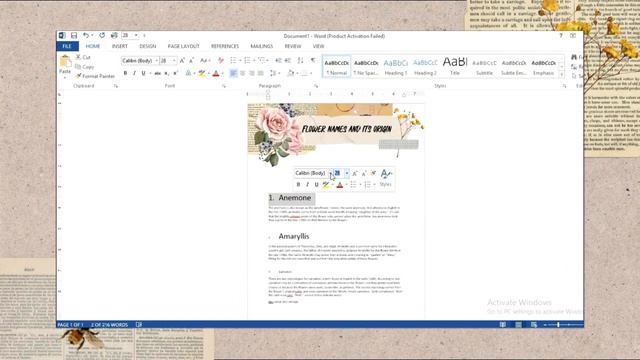Click Cut in the Clipboard group
Viewport: 640px width, 360px height.
point(83,57)
